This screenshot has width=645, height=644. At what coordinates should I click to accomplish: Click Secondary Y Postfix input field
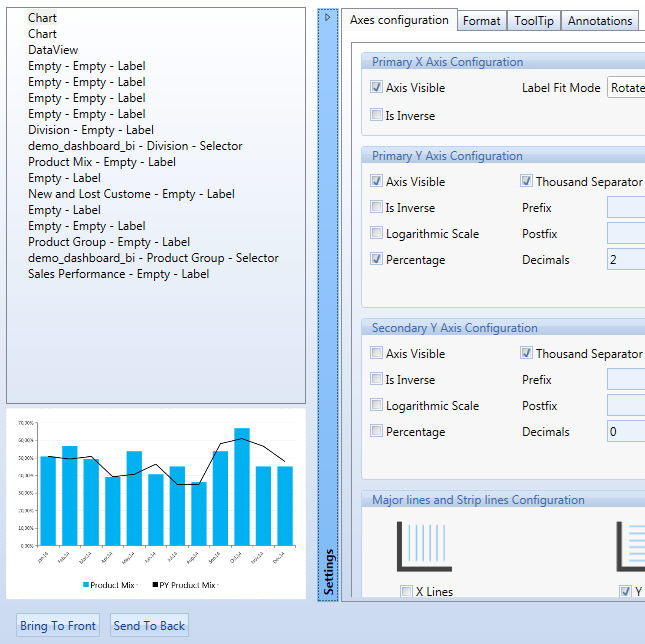tap(626, 405)
